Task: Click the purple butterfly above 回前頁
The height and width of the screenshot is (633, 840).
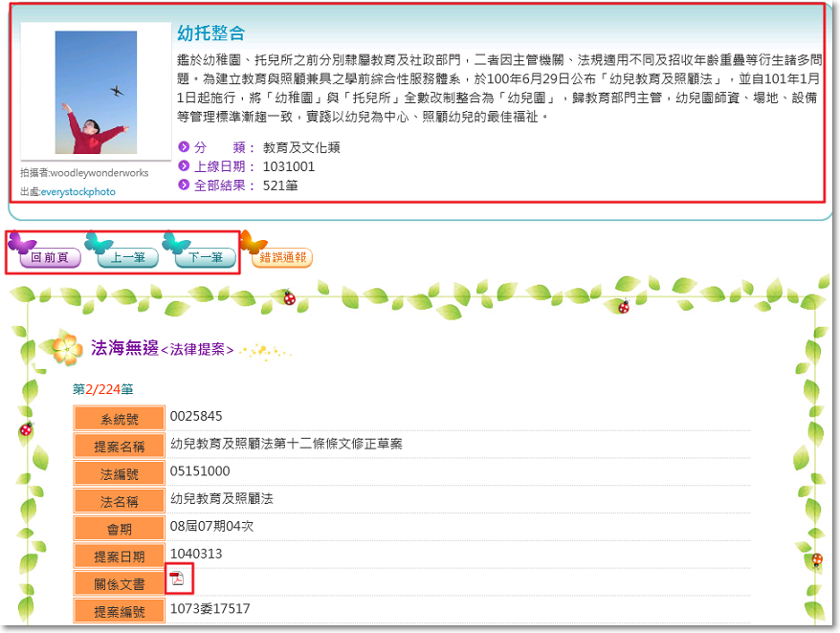Action: pyautogui.click(x=21, y=242)
